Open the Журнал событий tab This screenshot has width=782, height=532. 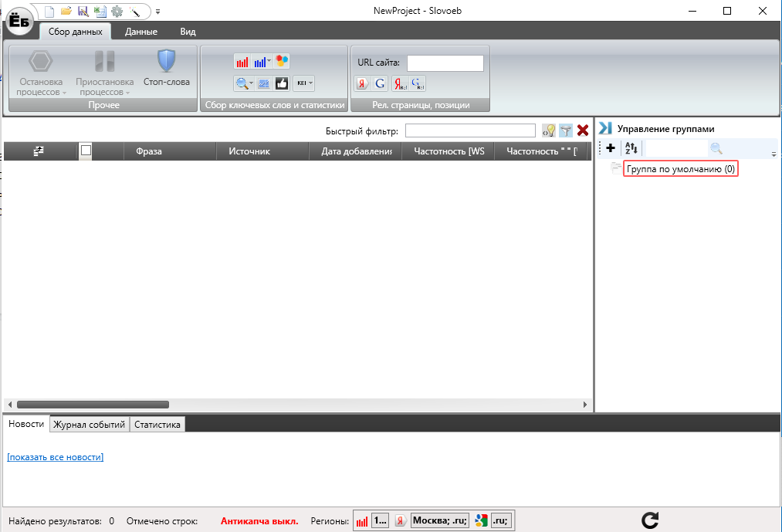point(89,424)
